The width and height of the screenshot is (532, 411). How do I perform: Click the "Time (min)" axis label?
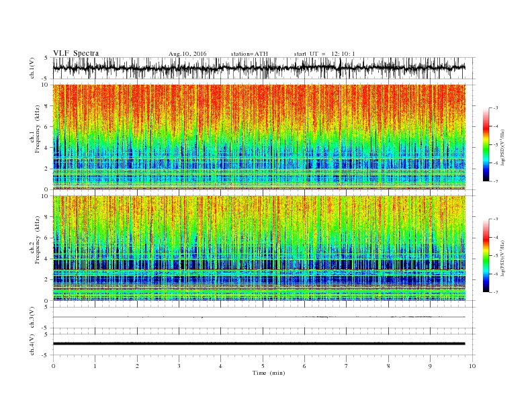269,373
